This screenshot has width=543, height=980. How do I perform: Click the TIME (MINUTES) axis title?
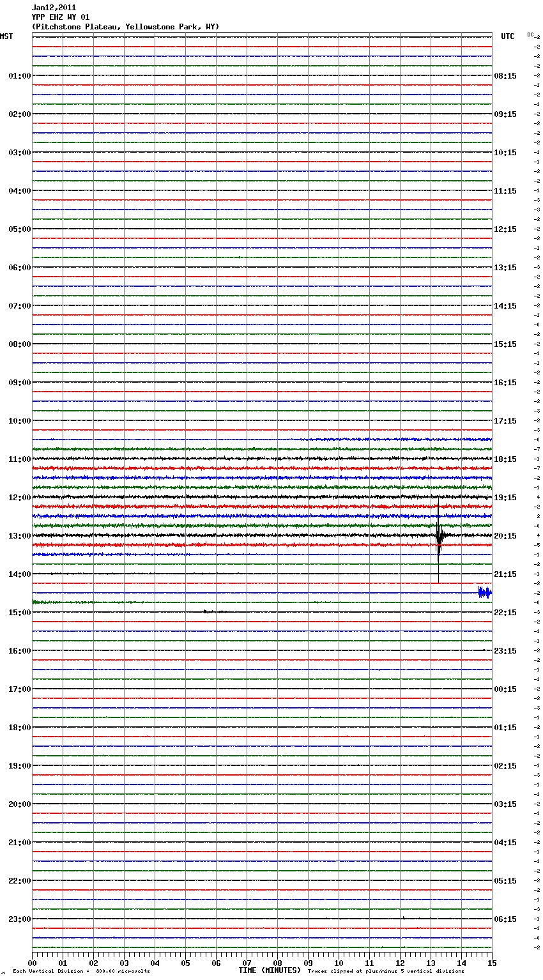tap(270, 970)
